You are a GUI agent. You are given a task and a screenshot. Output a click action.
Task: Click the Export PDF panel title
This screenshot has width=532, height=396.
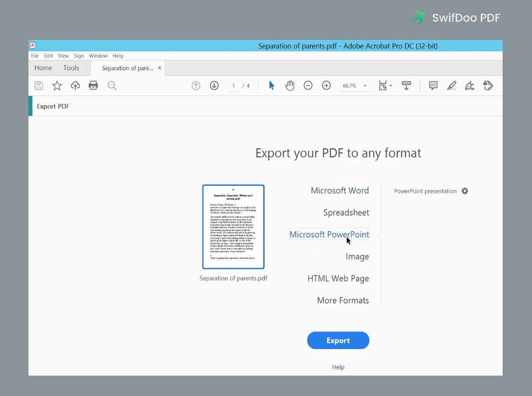53,106
